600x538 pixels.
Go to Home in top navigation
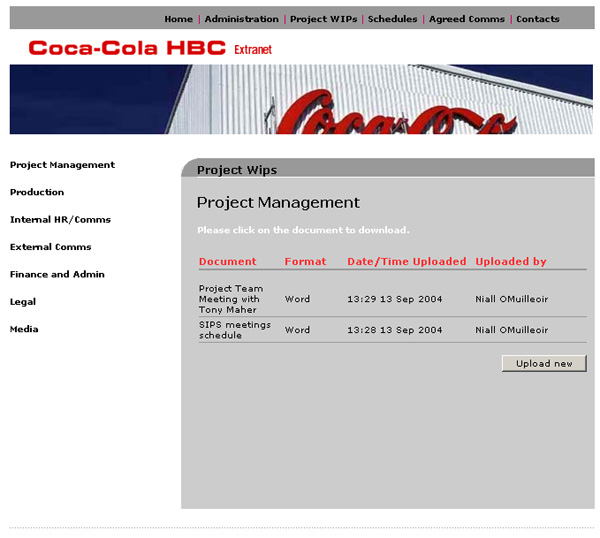tap(178, 19)
